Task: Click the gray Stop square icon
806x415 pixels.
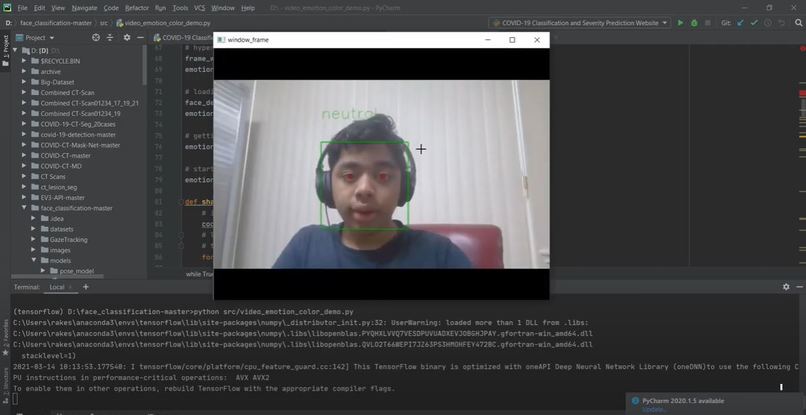Action: pyautogui.click(x=708, y=23)
